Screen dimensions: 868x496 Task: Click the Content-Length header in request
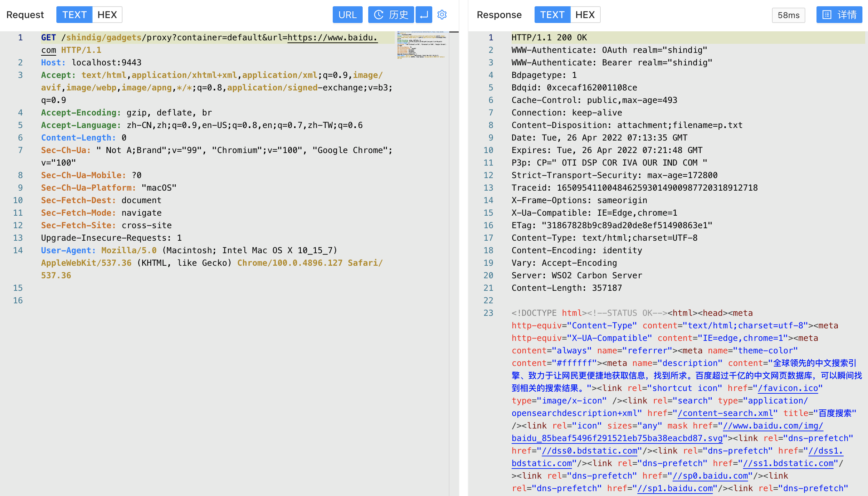point(78,138)
